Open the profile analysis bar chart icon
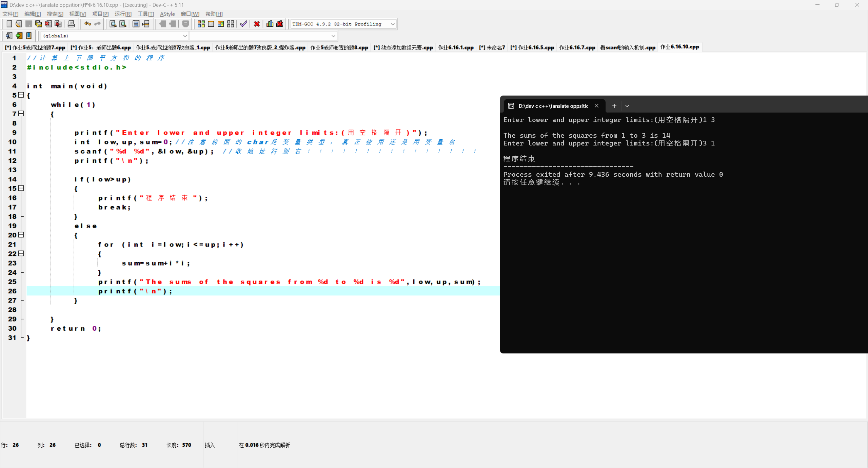868x468 pixels. pos(270,24)
